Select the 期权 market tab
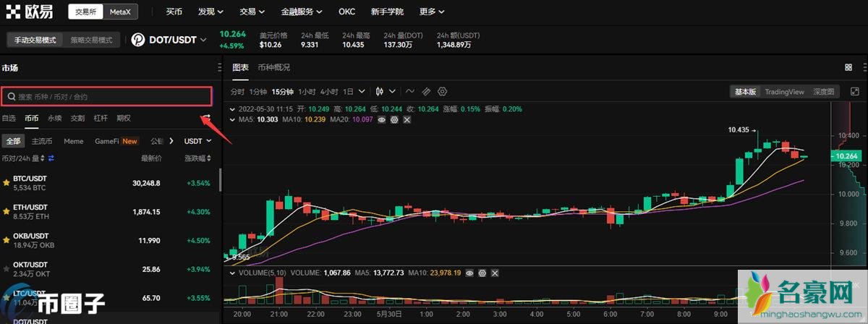The width and height of the screenshot is (868, 324). pyautogui.click(x=124, y=118)
